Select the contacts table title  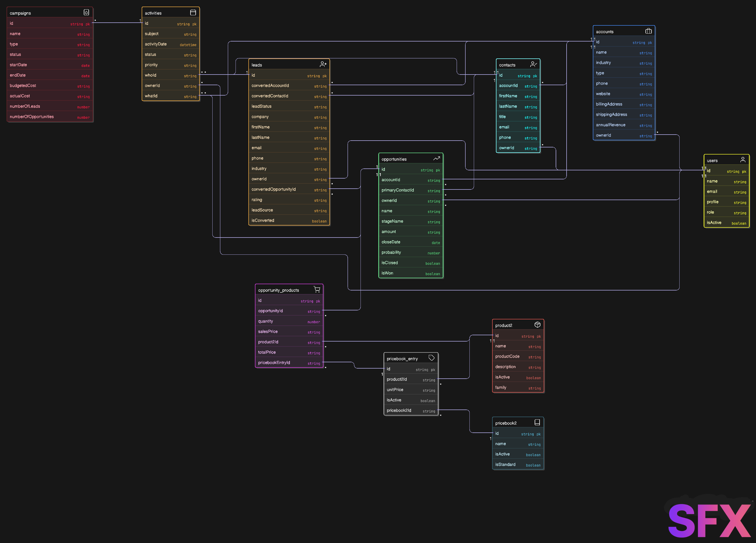507,65
